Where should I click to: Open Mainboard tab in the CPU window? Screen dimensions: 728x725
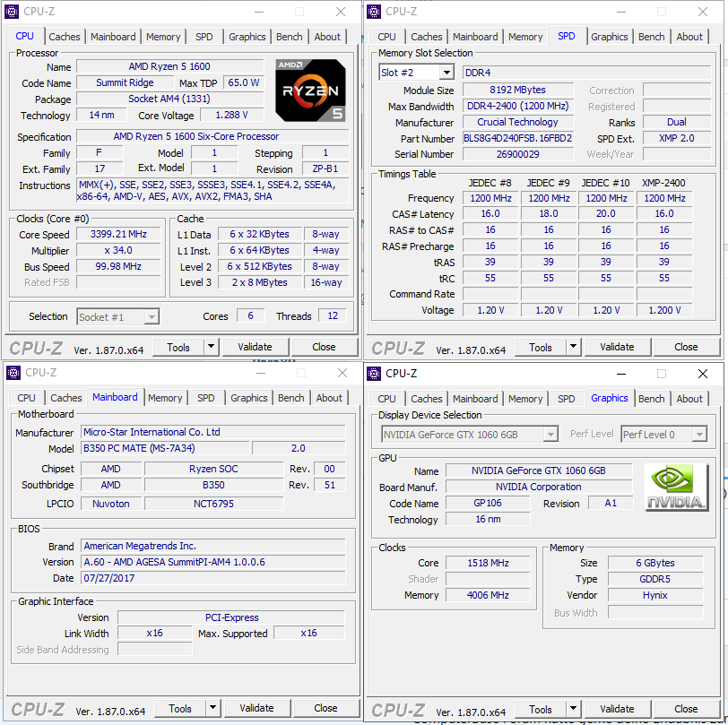113,37
